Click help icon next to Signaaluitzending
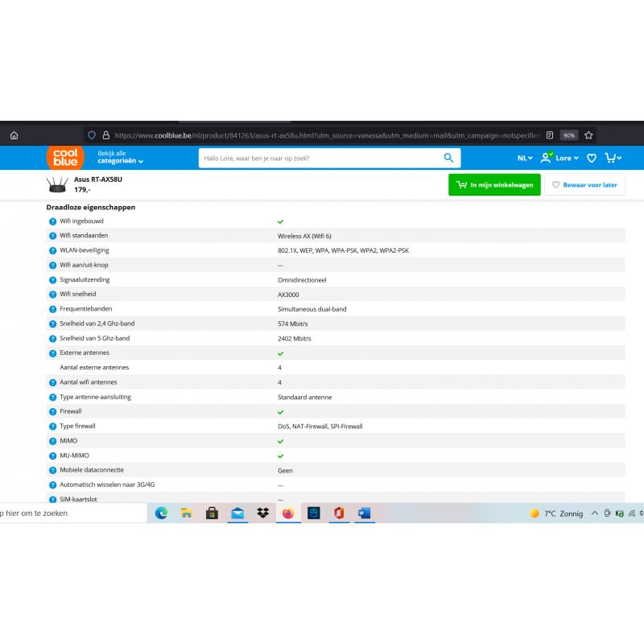The image size is (644, 644). pos(52,280)
